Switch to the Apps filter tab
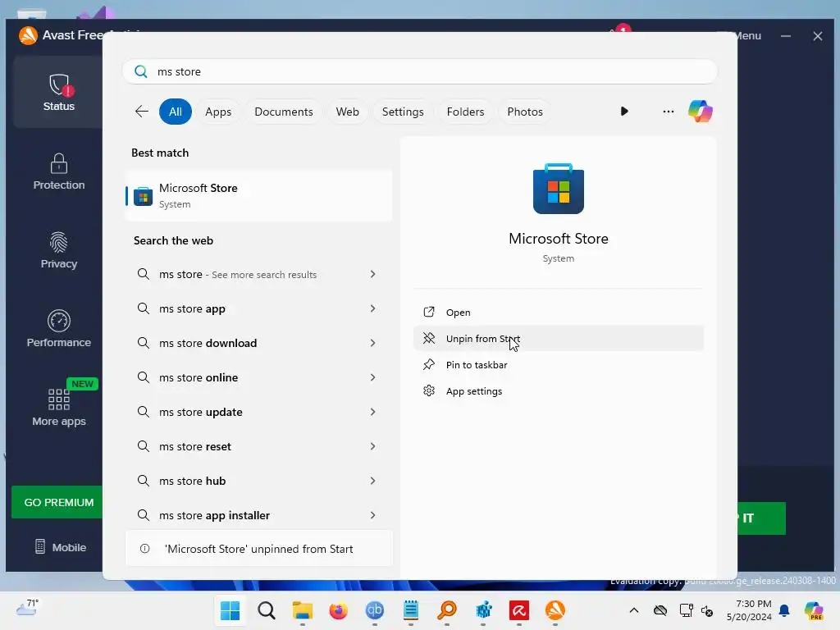The height and width of the screenshot is (630, 840). click(x=218, y=112)
